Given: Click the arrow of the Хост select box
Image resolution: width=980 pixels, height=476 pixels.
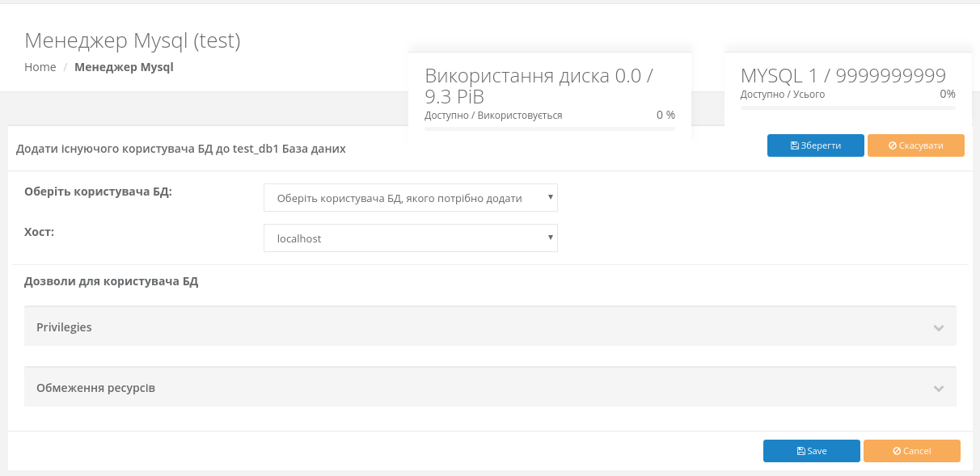Looking at the screenshot, I should pos(550,237).
